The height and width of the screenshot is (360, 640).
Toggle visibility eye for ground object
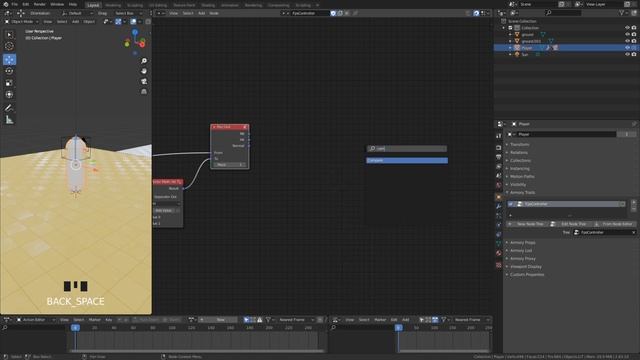click(x=627, y=34)
